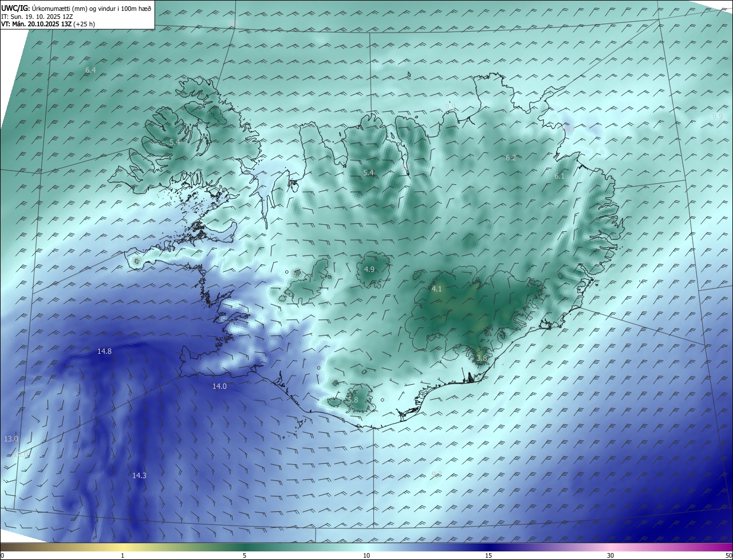Click the 4.9 value on Hofsjökull glacier
Image resolution: width=733 pixels, height=560 pixels.
369,269
